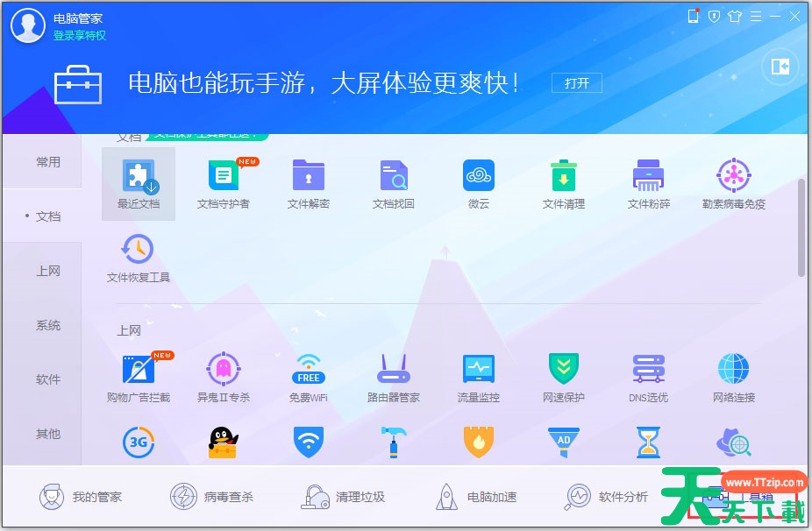Click the shield title bar icon
The height and width of the screenshot is (531, 812).
tap(714, 17)
